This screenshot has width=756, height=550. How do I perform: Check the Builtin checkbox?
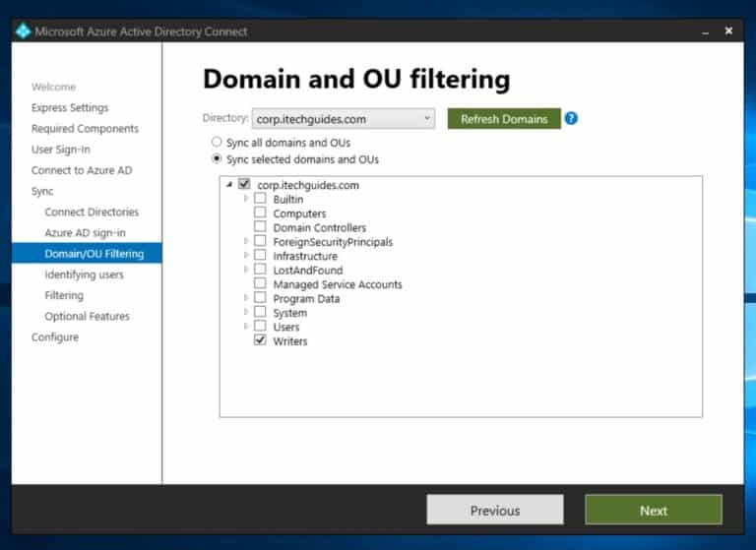[x=260, y=198]
